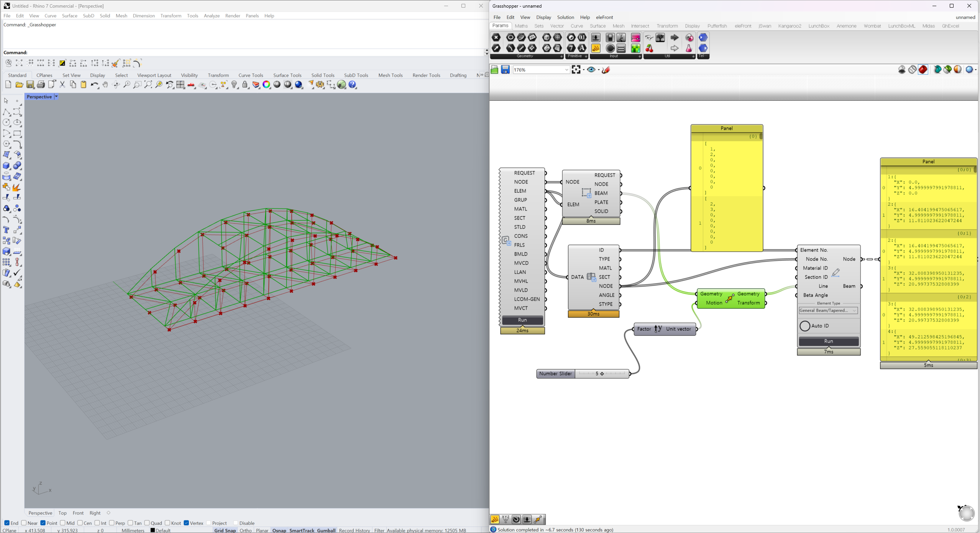The width and height of the screenshot is (980, 533).
Task: Toggle the Near osnap checkbox
Action: [x=24, y=523]
